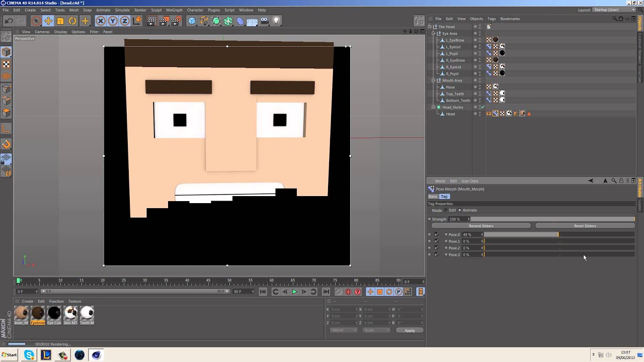Open the World coordinate dropdown
The height and width of the screenshot is (362, 644).
343,330
